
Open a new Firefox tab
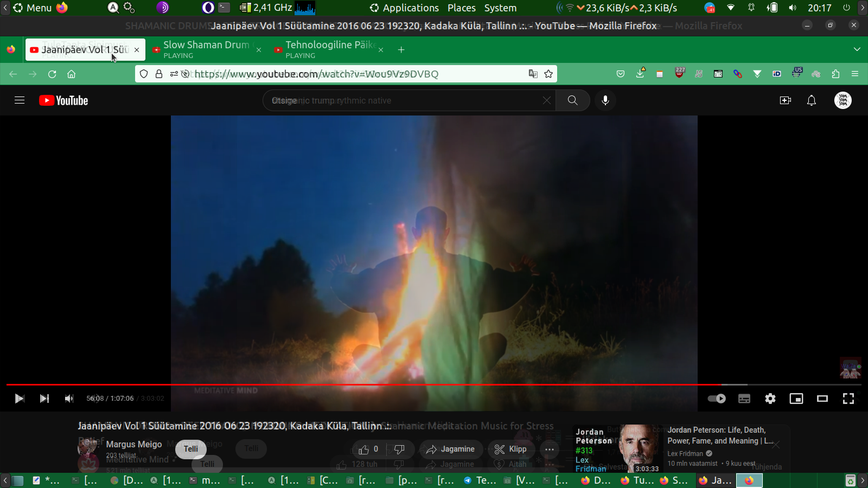[x=401, y=50]
